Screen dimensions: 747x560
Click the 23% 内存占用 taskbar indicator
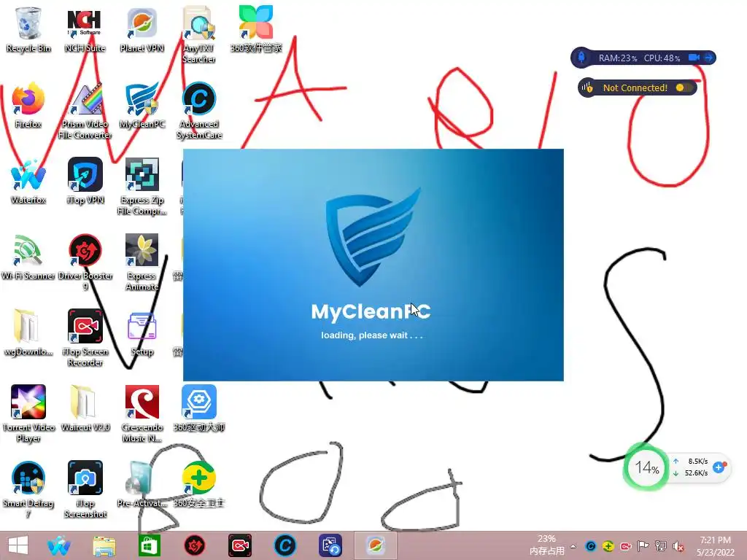pos(546,545)
